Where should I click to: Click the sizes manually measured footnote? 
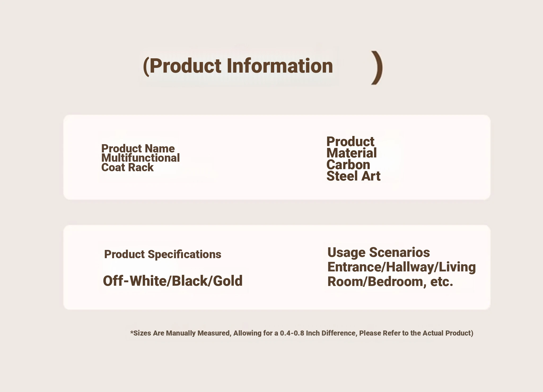[302, 333]
